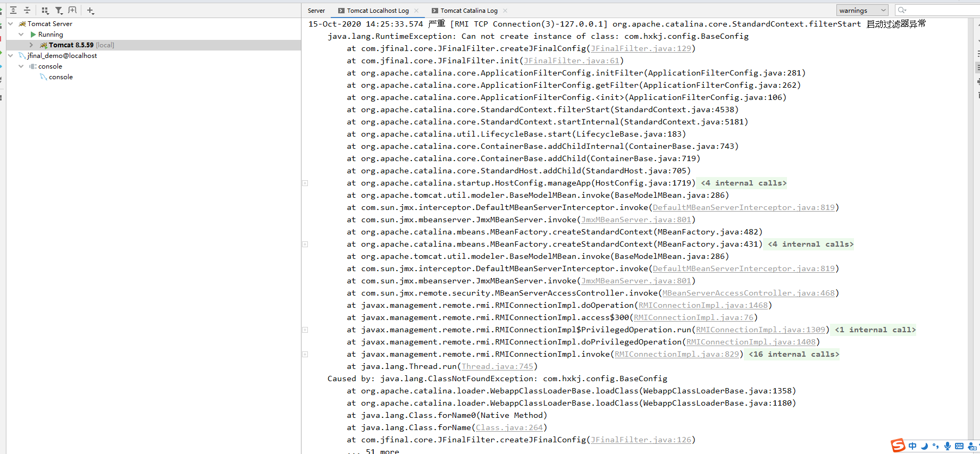Click the log tab icon on Tomcat Localhost Log
Image resolution: width=980 pixels, height=454 pixels.
point(341,11)
